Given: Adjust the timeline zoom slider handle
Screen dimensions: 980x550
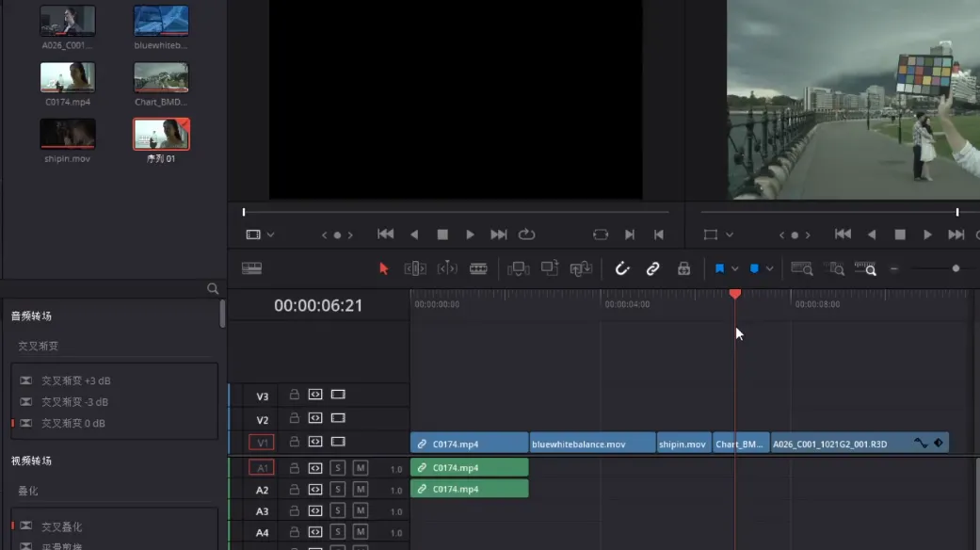Looking at the screenshot, I should coord(956,268).
